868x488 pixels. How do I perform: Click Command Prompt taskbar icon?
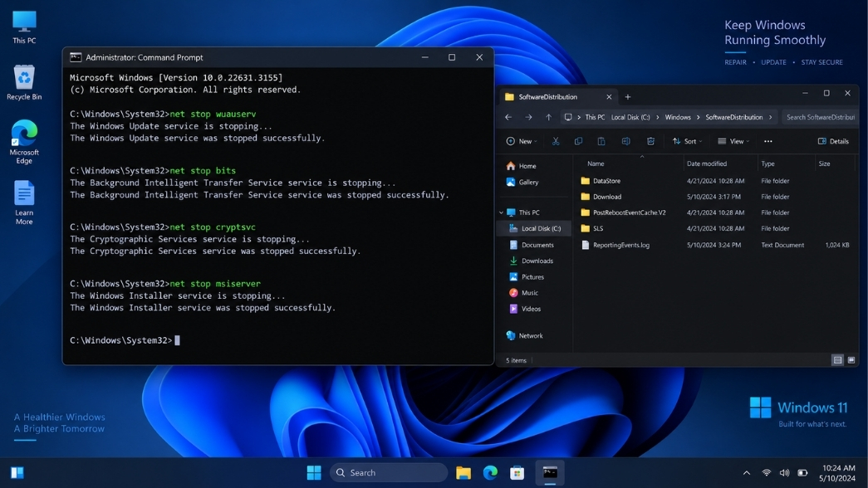(x=550, y=472)
